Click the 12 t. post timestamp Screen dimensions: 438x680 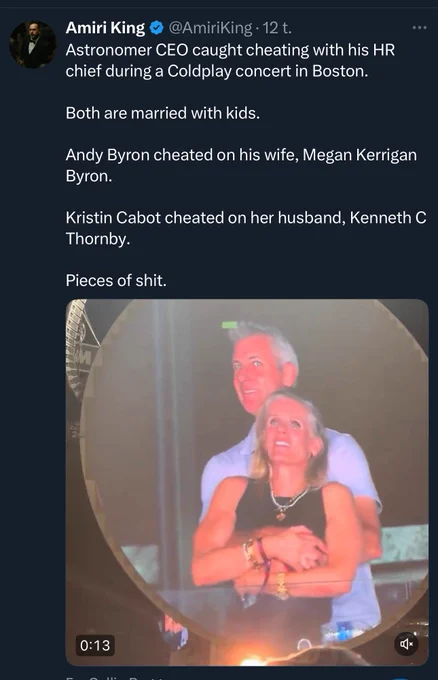(x=277, y=28)
